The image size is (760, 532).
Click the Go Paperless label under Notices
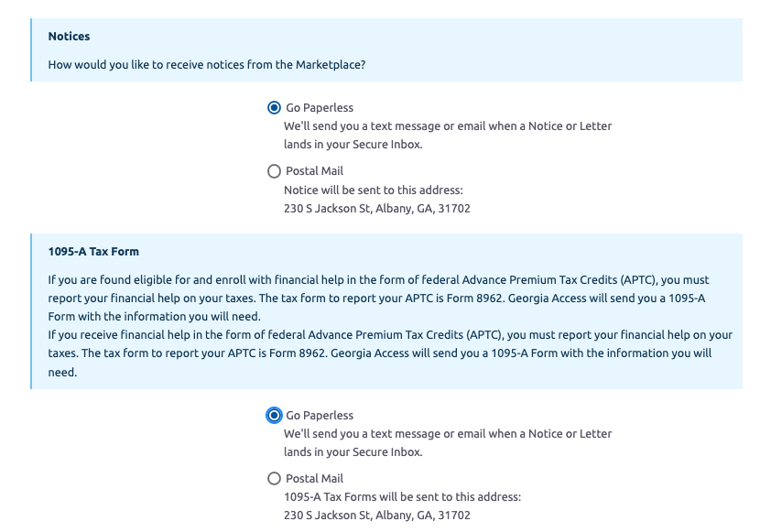coord(320,107)
